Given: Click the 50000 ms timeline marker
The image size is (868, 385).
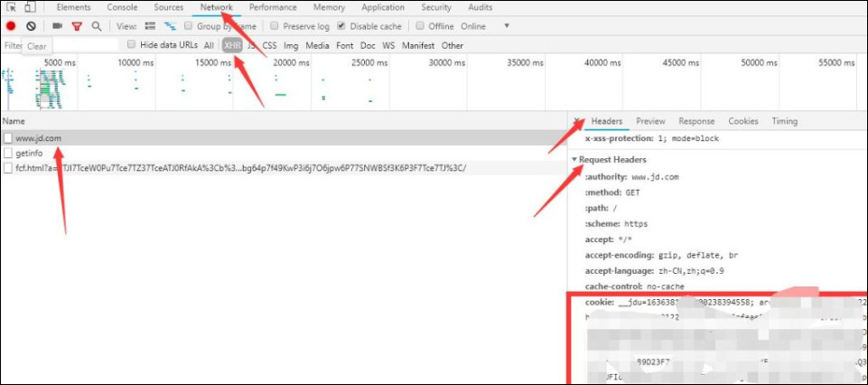Looking at the screenshot, I should pos(759,63).
